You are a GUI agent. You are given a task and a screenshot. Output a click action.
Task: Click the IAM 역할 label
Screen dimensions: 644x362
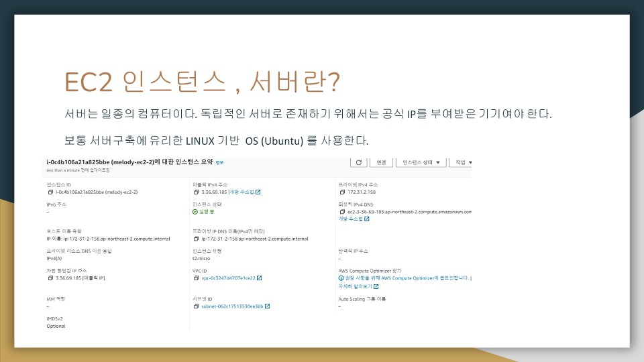[x=56, y=299]
